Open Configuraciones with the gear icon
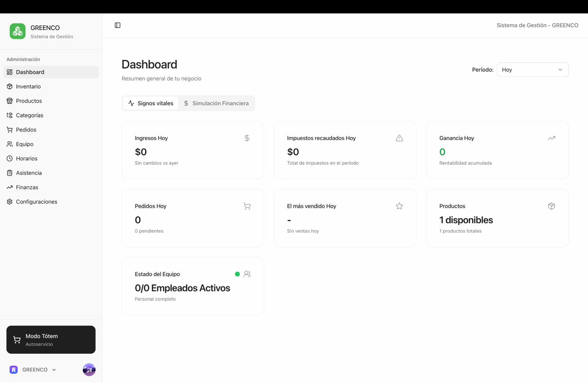 (x=9, y=201)
